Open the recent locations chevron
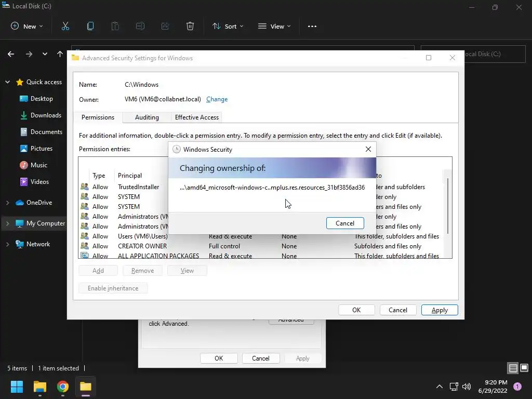The height and width of the screenshot is (399, 532). pos(45,54)
